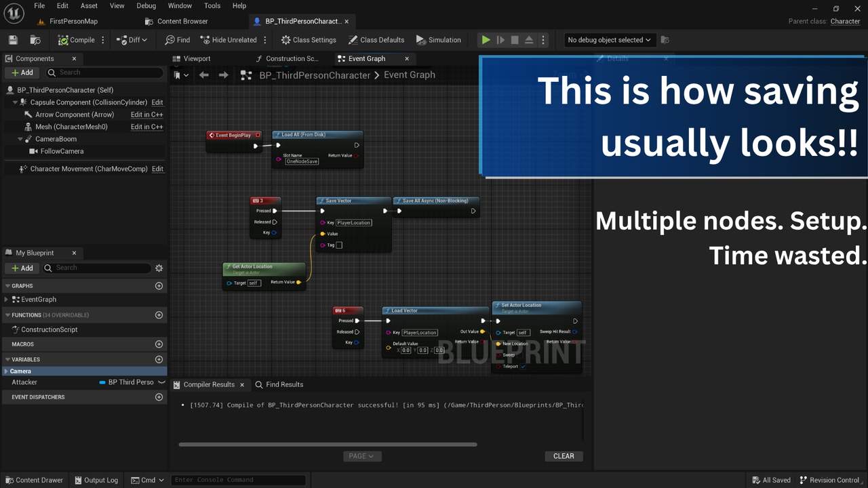Click the Stop simulation square button
This screenshot has width=868, height=488.
pos(515,40)
